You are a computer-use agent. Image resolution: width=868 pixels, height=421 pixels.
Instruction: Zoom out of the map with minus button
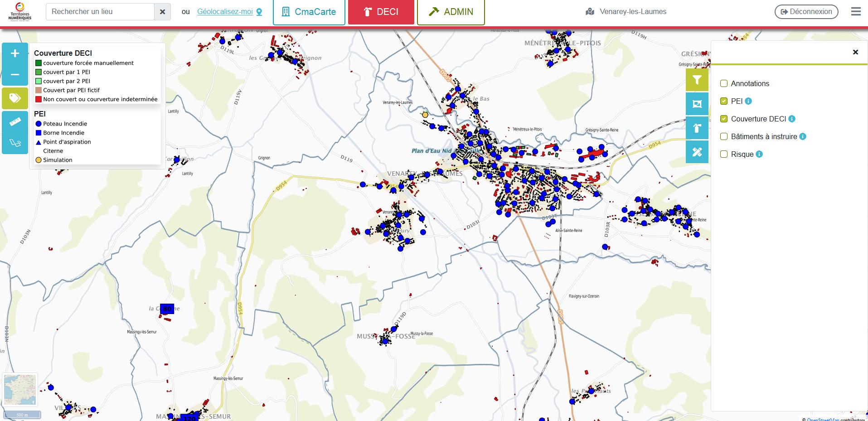pos(15,75)
